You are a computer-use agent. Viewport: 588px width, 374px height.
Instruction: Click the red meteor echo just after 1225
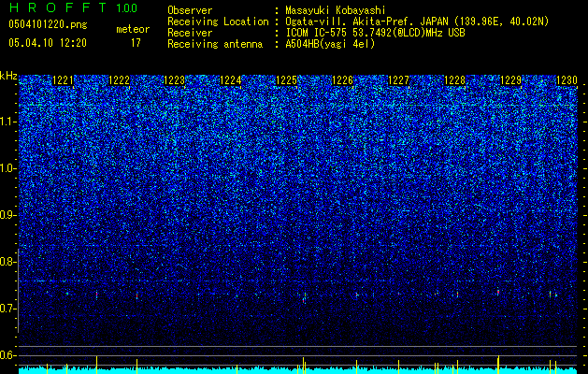304,299
